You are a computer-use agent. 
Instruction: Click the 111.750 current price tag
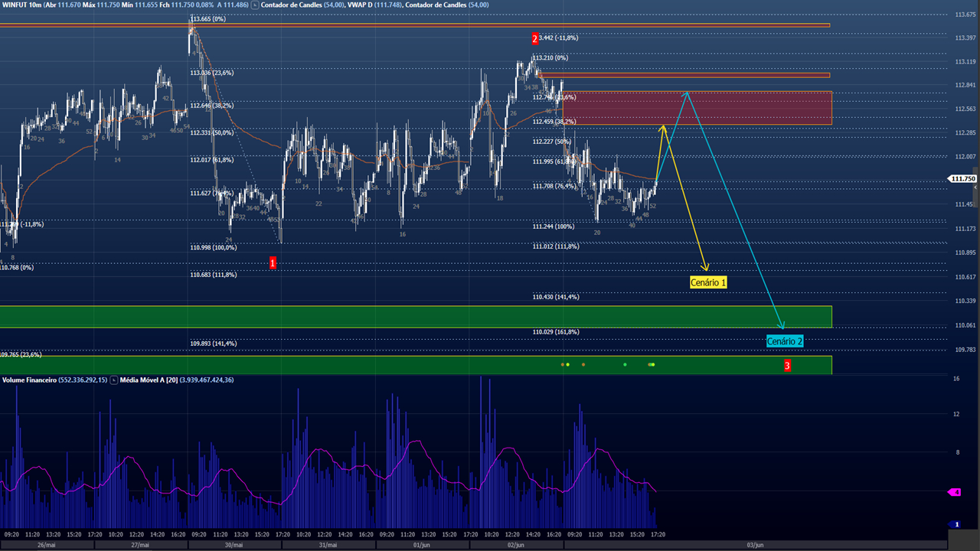[962, 178]
